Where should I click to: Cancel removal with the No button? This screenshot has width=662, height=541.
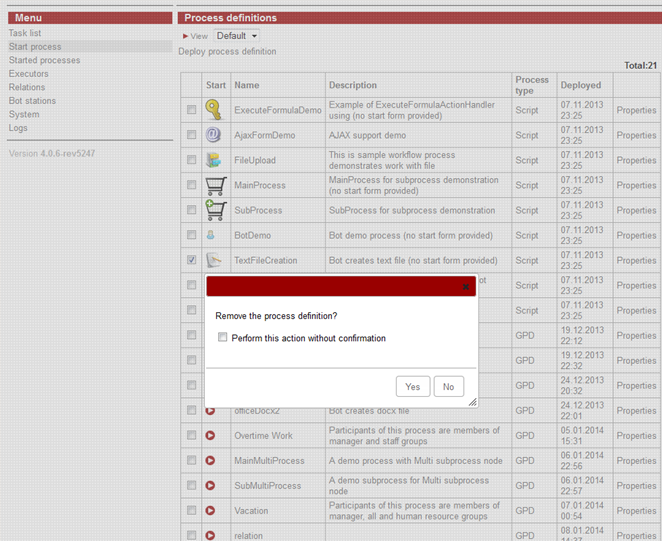(x=449, y=386)
